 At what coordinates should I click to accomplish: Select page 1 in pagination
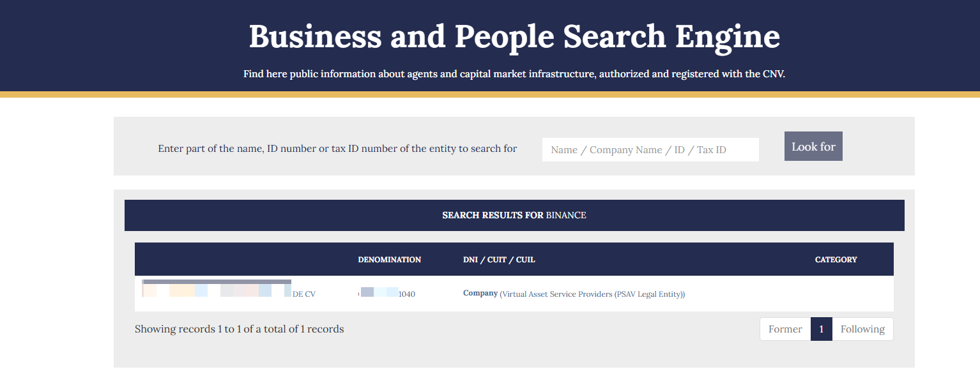pyautogui.click(x=821, y=329)
